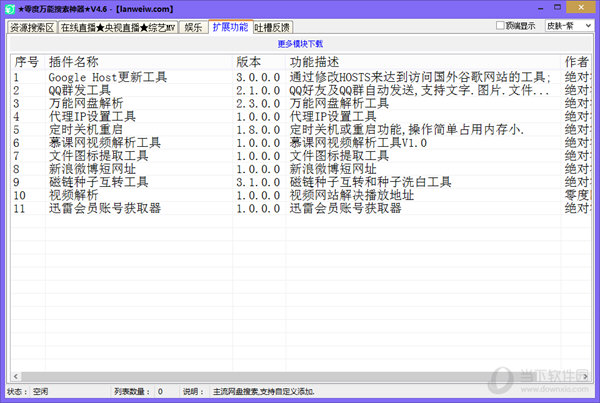This screenshot has height=403, width=600.
Task: Click version 2.3.0.0 cell
Action: (258, 103)
